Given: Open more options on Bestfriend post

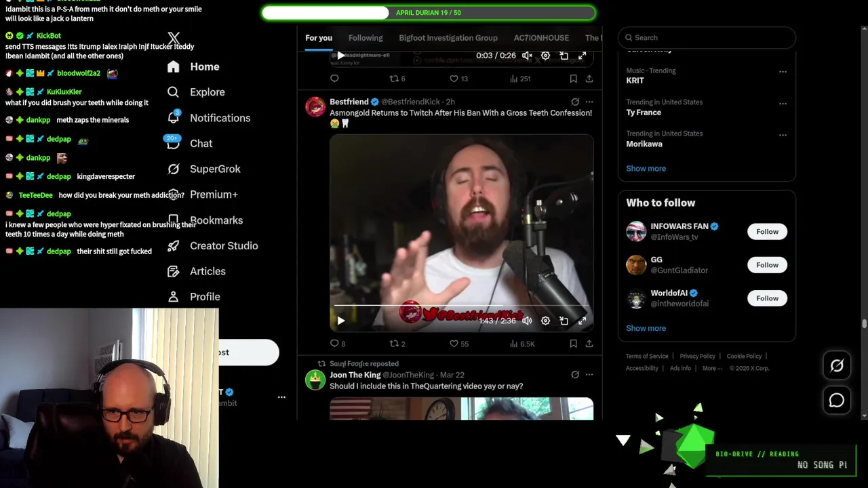Looking at the screenshot, I should 589,102.
